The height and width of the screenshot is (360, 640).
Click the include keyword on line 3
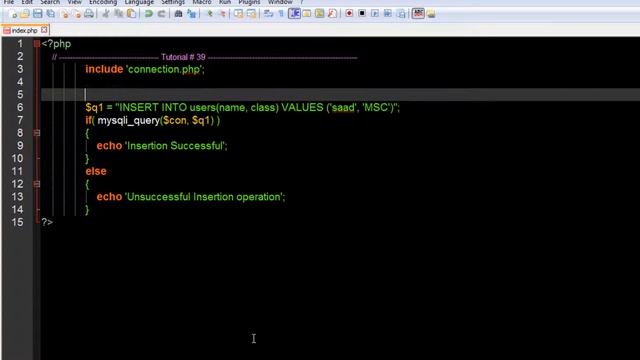tap(104, 69)
